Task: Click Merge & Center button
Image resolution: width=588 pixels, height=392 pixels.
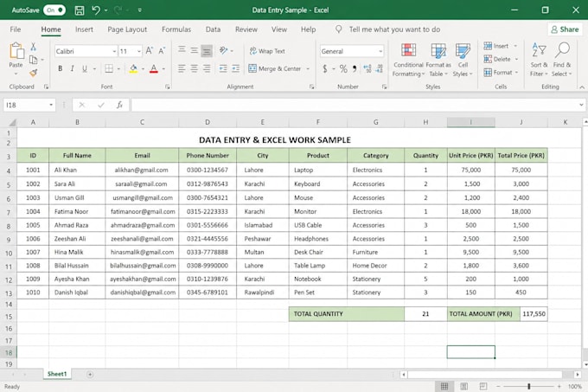Action: point(275,68)
